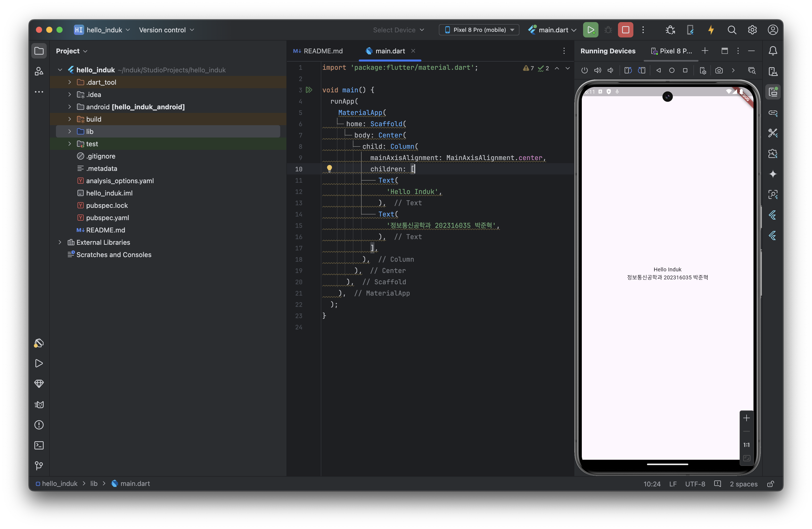812x529 pixels.
Task: Lower emulator volume
Action: pyautogui.click(x=610, y=70)
